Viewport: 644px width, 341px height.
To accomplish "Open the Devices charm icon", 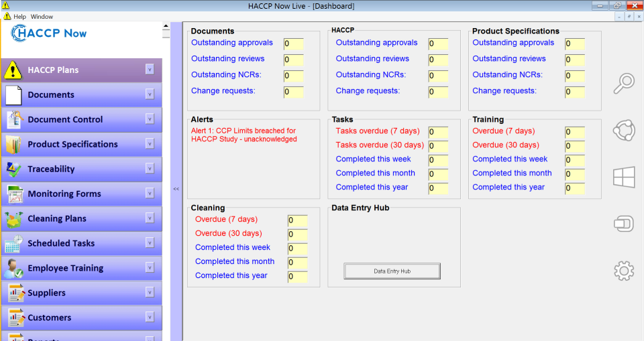I will click(624, 224).
